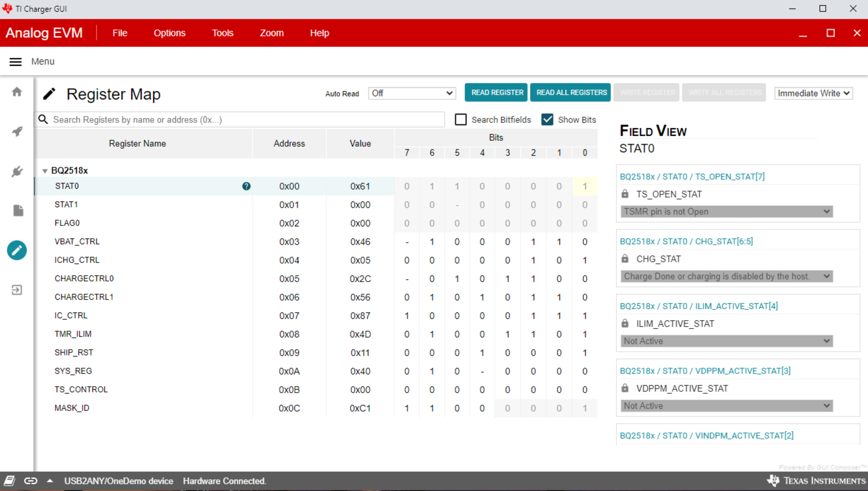Uncheck the Show Bits checkbox
The height and width of the screenshot is (491, 868).
click(547, 120)
